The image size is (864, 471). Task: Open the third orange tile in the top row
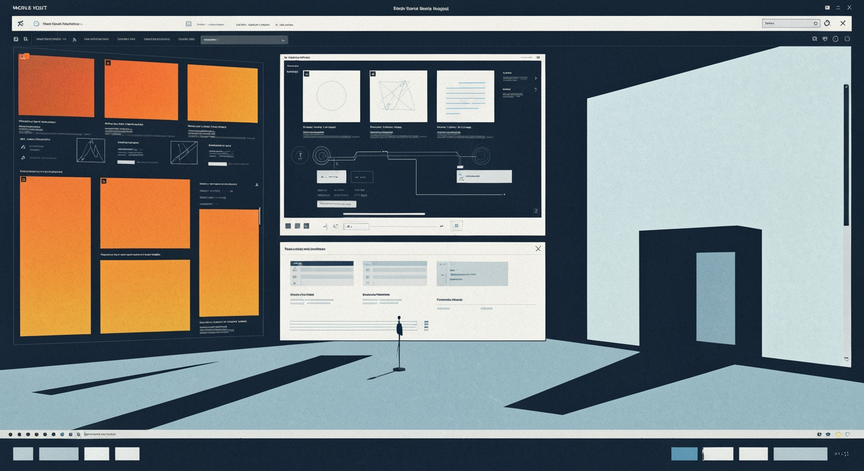(223, 94)
